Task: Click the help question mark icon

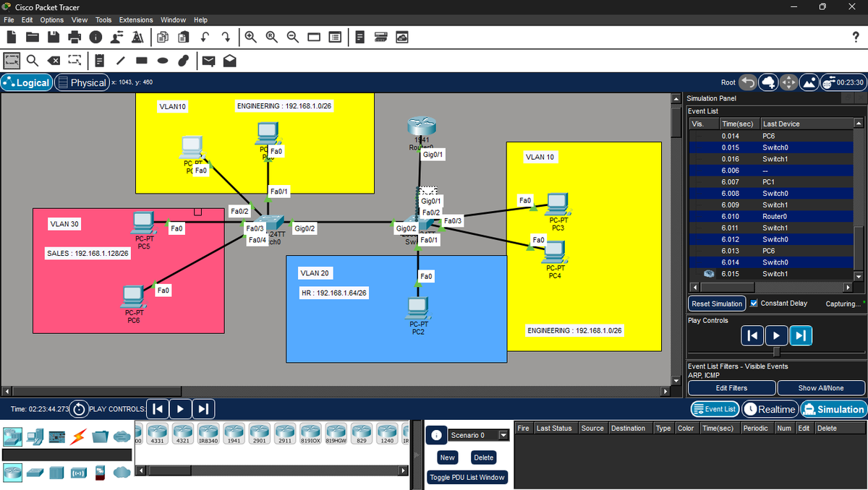Action: click(856, 37)
